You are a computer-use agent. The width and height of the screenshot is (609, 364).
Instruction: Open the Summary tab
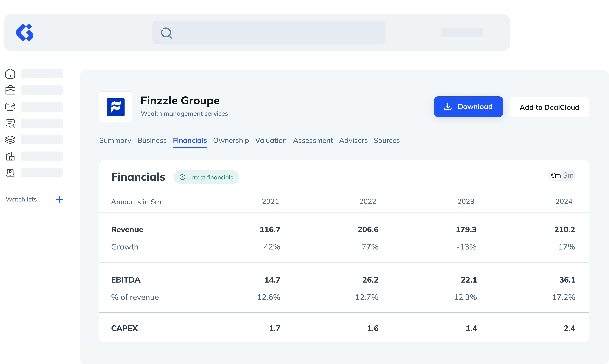(115, 140)
